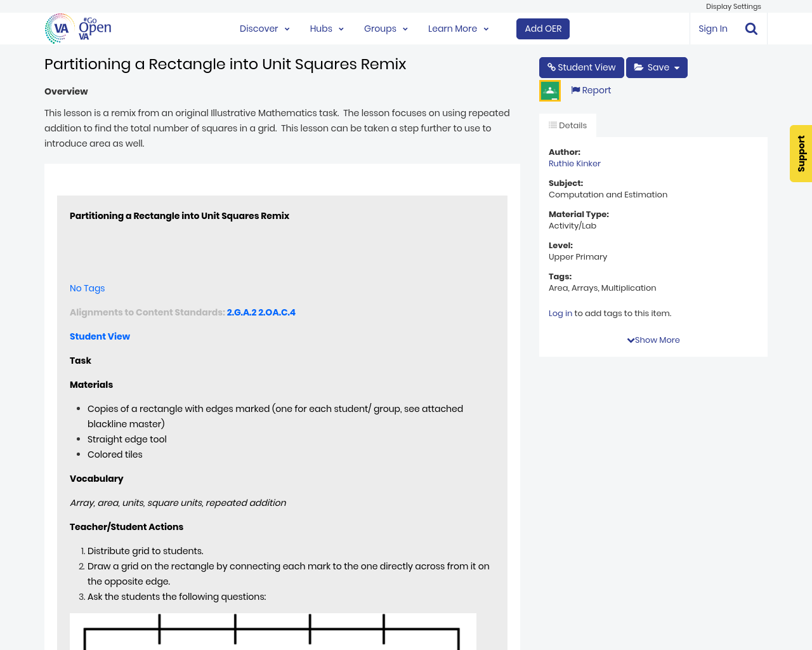Share to Google Classroom icon
The height and width of the screenshot is (650, 812).
(x=549, y=91)
